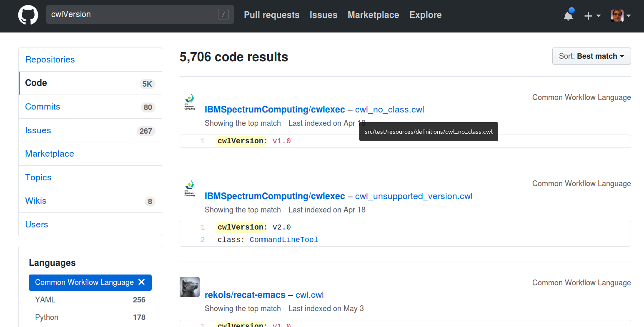Open the IBMSpectrumComputing/cwlexec repo link above cwl_no_class.cwl
Viewport: 644px width, 327px height.
click(275, 110)
